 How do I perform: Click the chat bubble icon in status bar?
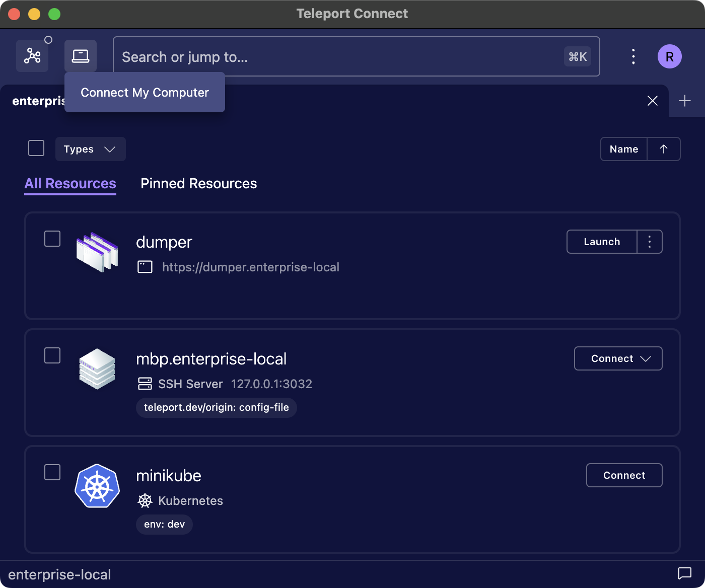684,573
